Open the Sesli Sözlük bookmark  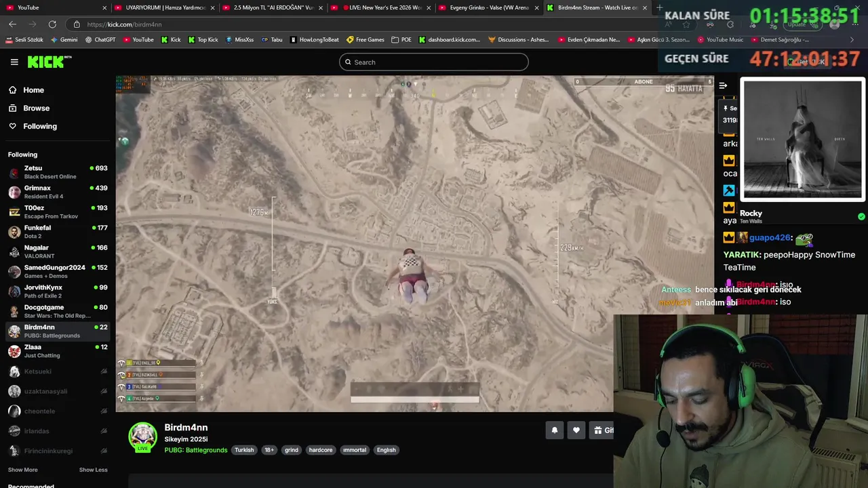click(24, 40)
